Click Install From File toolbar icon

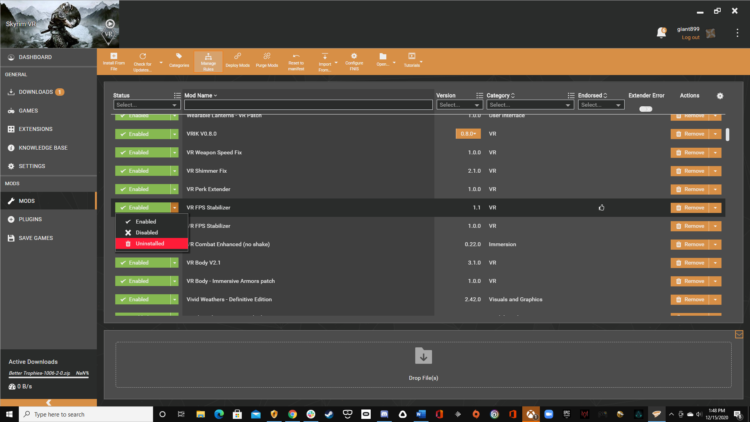point(114,62)
